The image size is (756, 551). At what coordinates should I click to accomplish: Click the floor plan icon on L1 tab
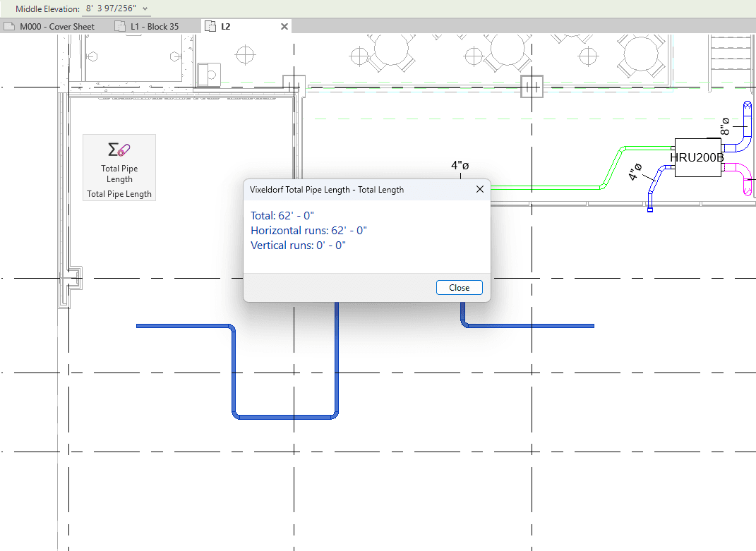tap(119, 27)
